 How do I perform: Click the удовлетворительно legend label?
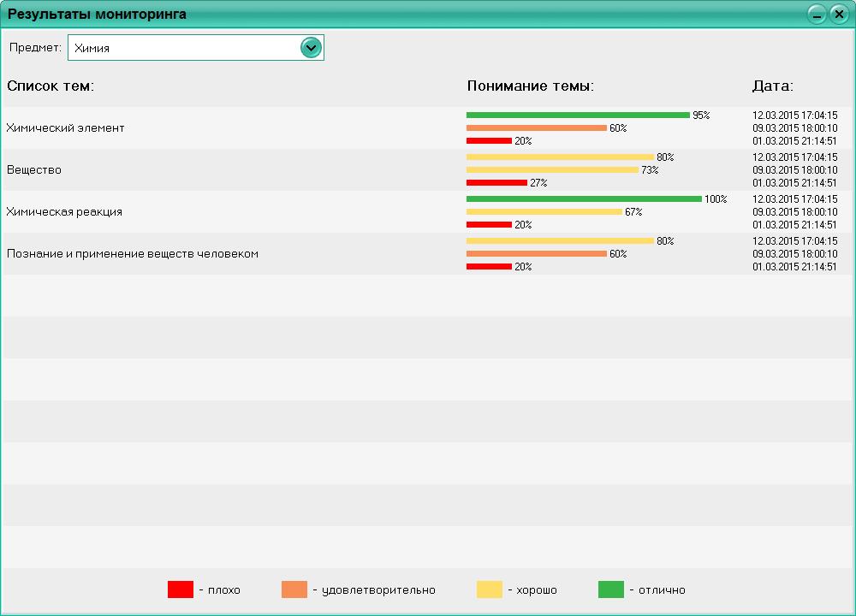(x=378, y=589)
